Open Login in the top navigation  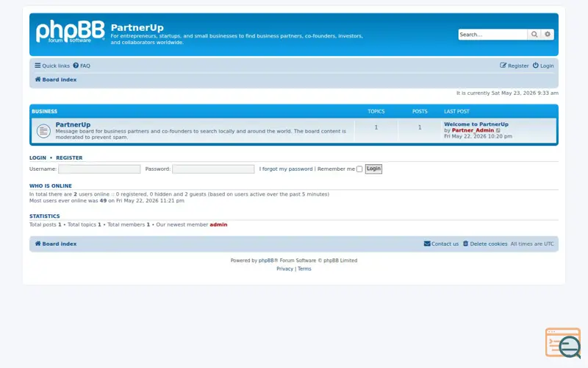[543, 66]
